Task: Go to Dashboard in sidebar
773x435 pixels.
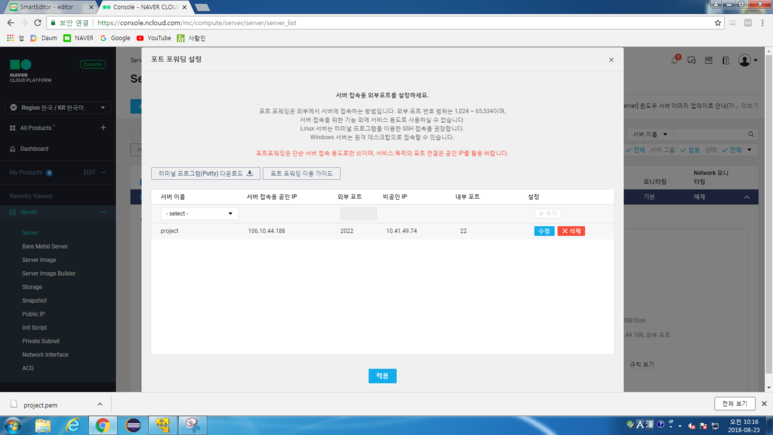Action: pos(34,148)
